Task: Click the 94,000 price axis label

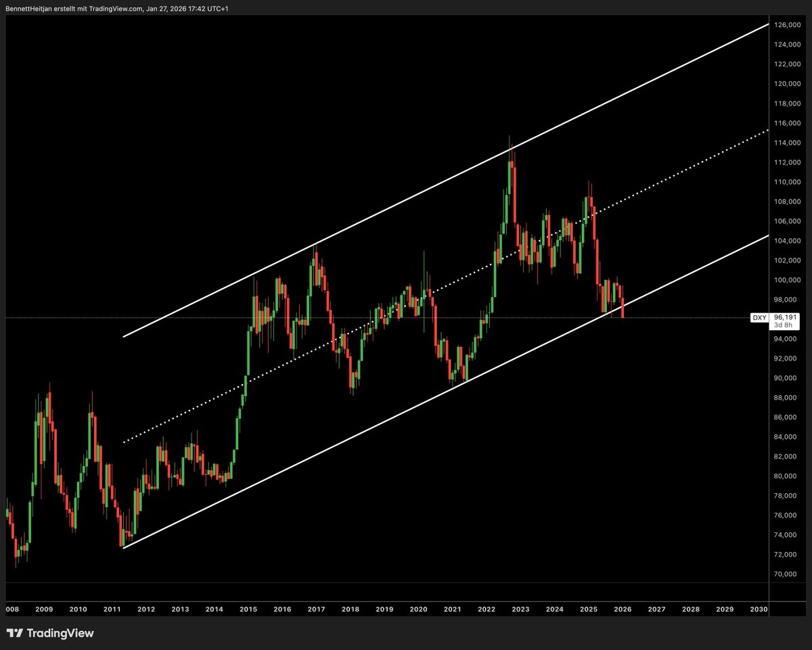Action: pos(785,339)
